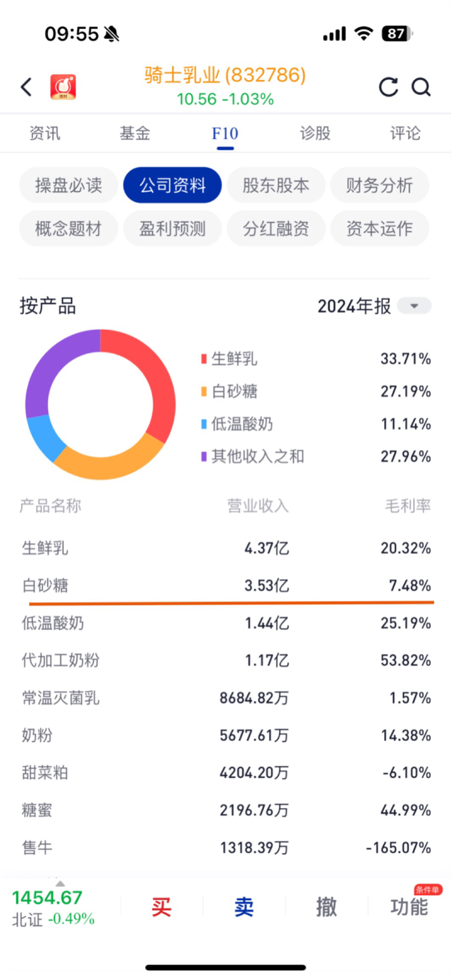The width and height of the screenshot is (451, 980).
Task: Open 盈利预测 section
Action: click(x=172, y=228)
